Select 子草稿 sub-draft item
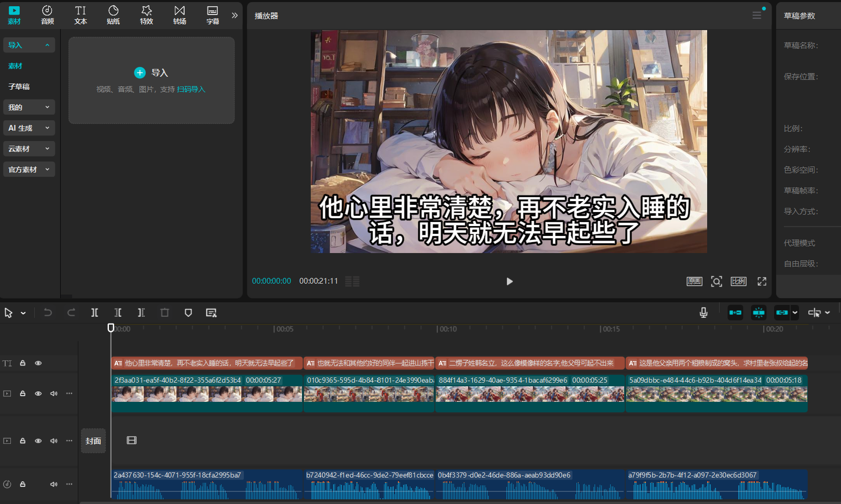The height and width of the screenshot is (504, 841). click(x=19, y=87)
